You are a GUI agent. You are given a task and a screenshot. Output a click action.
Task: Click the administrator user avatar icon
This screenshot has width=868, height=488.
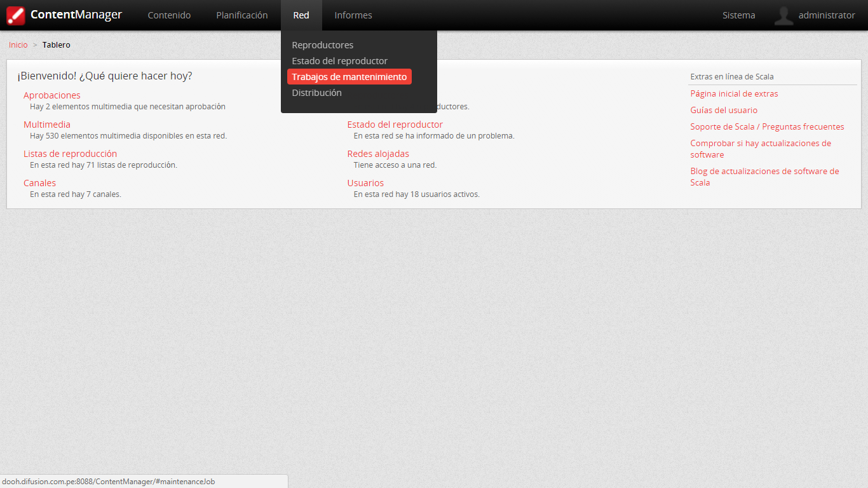point(784,15)
